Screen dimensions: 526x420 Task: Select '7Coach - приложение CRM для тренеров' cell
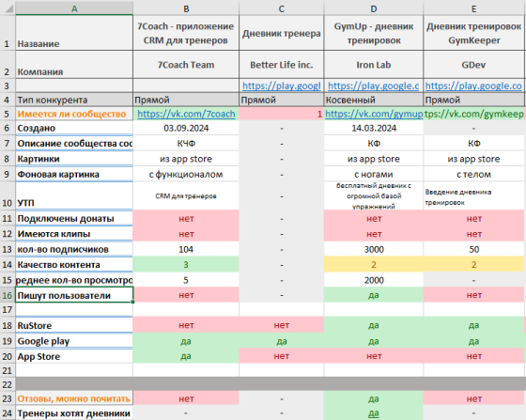186,33
